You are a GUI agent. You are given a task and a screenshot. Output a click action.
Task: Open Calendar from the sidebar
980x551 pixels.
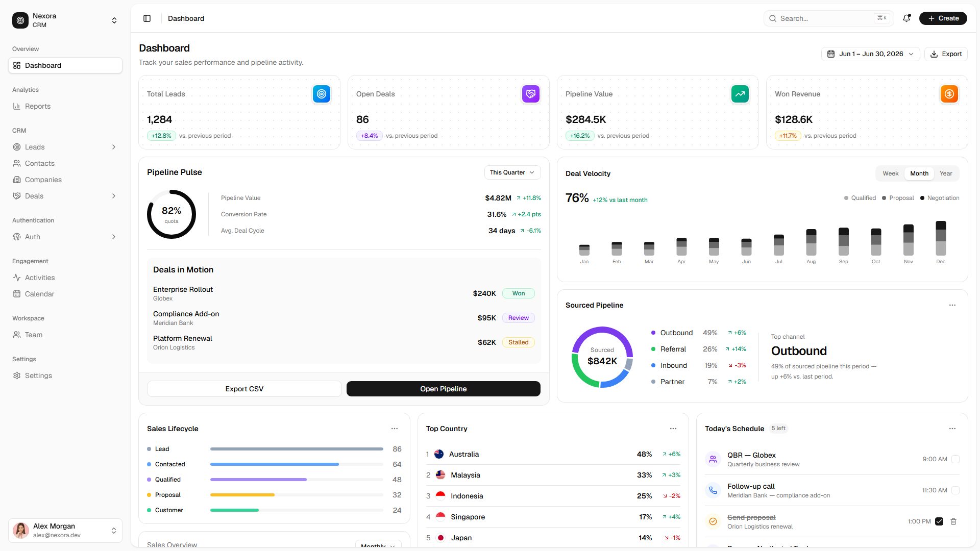pos(65,294)
